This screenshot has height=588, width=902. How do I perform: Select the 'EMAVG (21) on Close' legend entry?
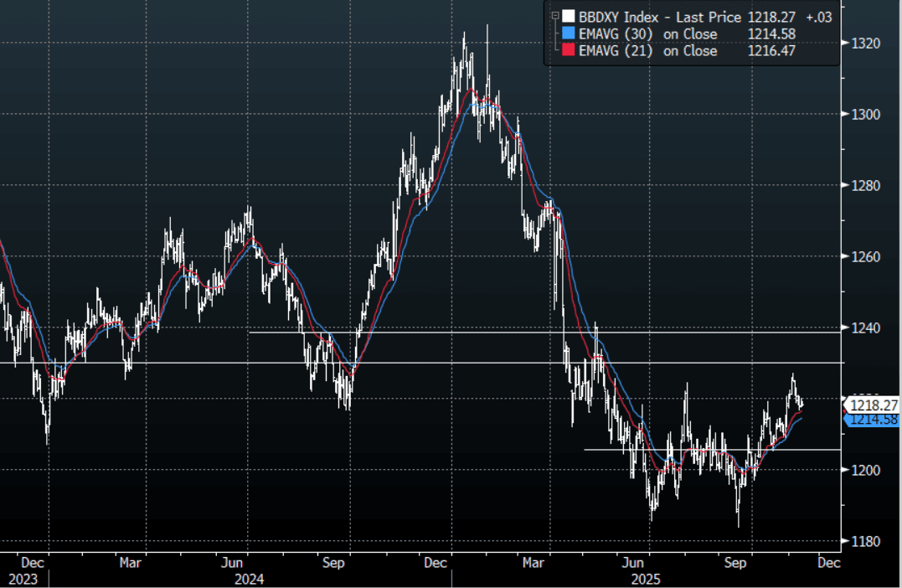tap(647, 50)
